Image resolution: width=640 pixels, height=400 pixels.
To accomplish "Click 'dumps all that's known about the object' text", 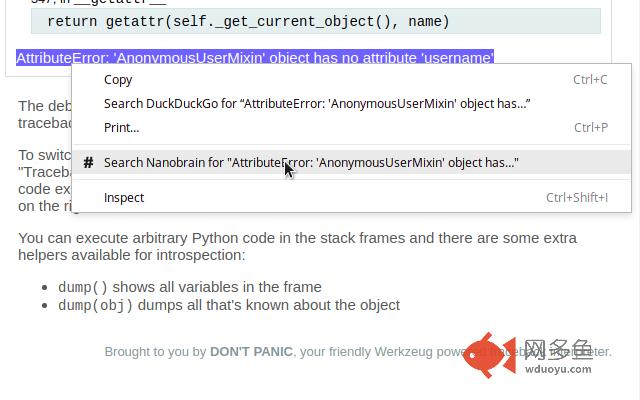I will pyautogui.click(x=269, y=305).
